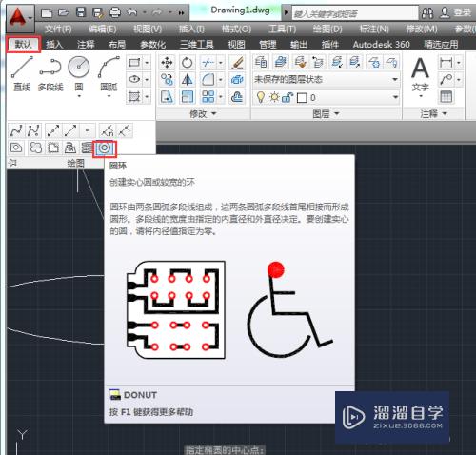Switch to the 默认 ribbon tab

tap(24, 44)
